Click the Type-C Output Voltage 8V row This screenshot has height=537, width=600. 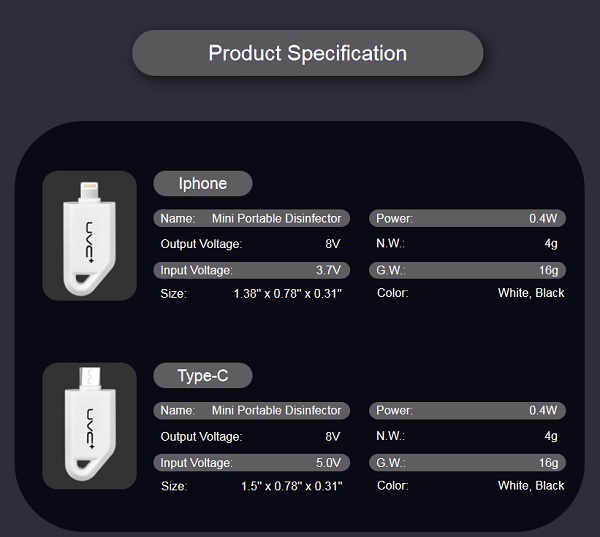tap(251, 436)
